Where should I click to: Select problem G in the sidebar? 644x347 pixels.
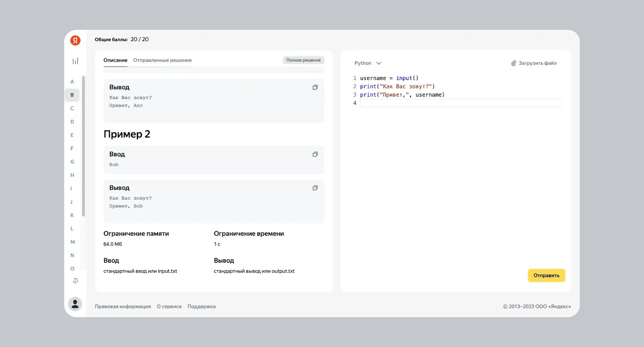[72, 162]
